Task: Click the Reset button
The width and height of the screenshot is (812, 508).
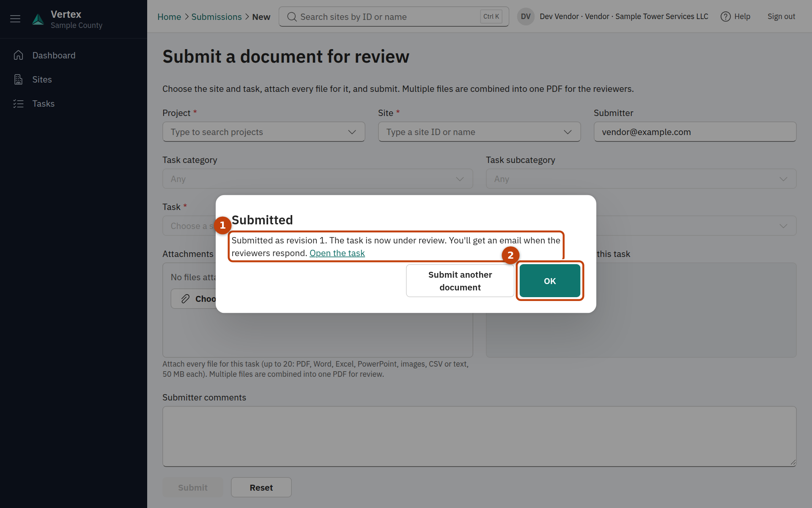Action: pos(261,488)
